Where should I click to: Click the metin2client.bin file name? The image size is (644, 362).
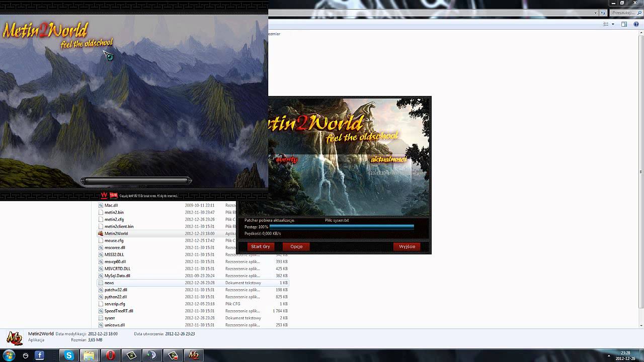pos(119,226)
